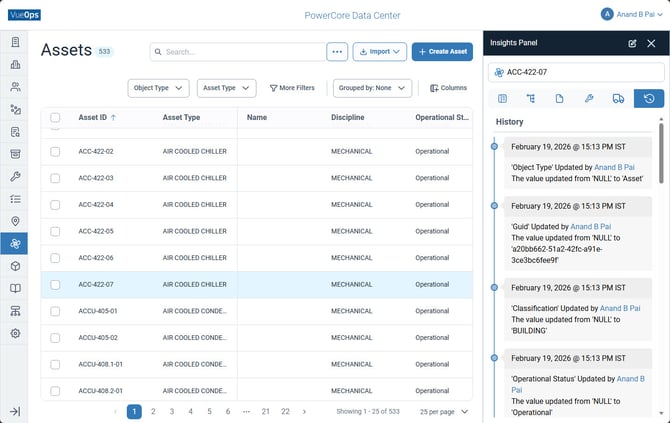Go to page 2
670x423 pixels.
(x=153, y=411)
